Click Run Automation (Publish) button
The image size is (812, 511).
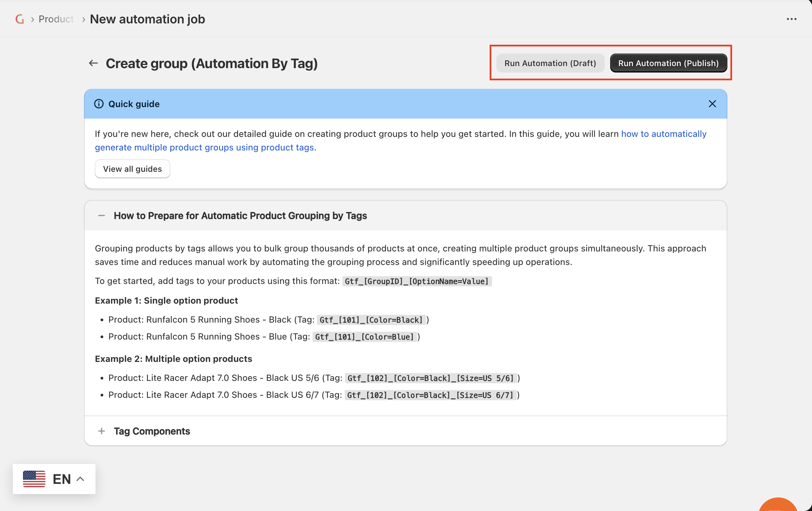click(x=668, y=63)
